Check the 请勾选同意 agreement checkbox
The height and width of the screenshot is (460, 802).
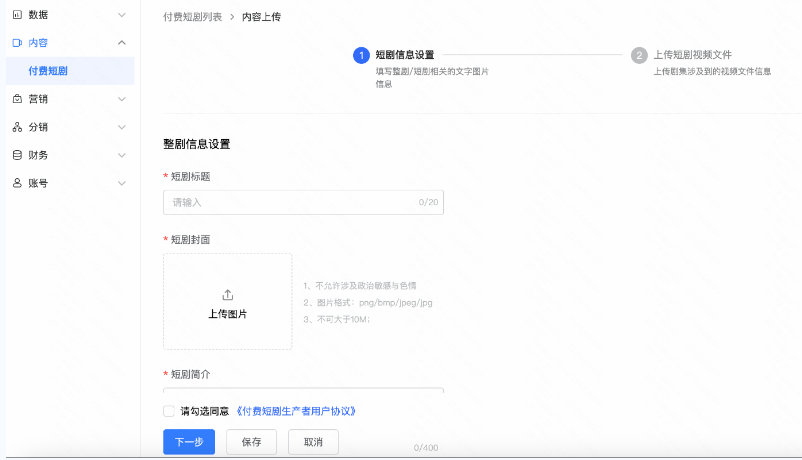(168, 411)
